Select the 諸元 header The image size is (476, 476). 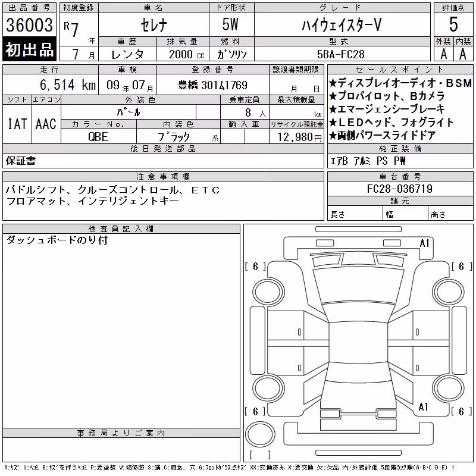point(400,201)
